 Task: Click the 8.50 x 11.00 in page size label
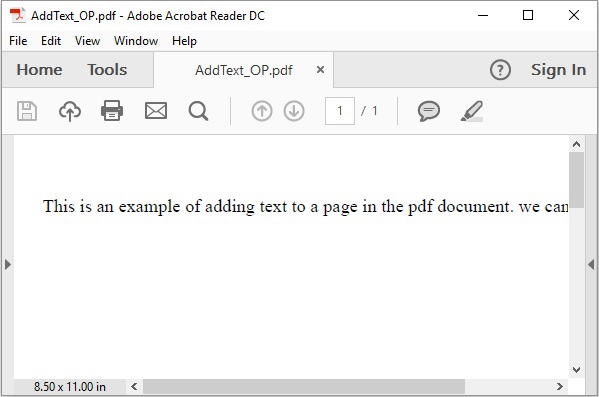(x=70, y=386)
